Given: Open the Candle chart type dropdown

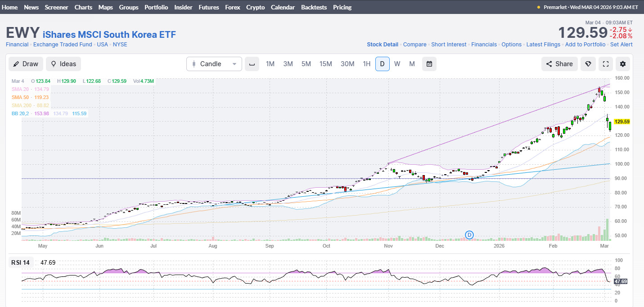Looking at the screenshot, I should click(214, 64).
